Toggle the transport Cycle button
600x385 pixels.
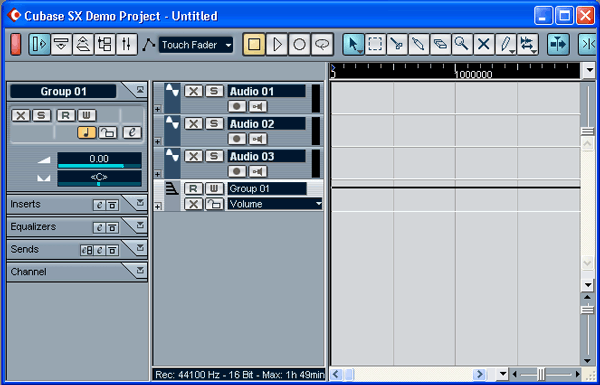322,44
